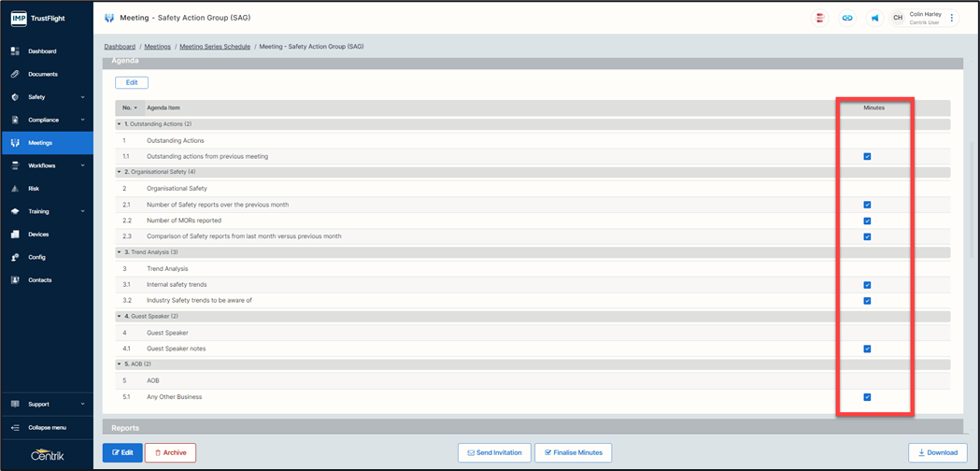Click the Finalise Minutes button
Screen dimensions: 980x471
pos(574,452)
